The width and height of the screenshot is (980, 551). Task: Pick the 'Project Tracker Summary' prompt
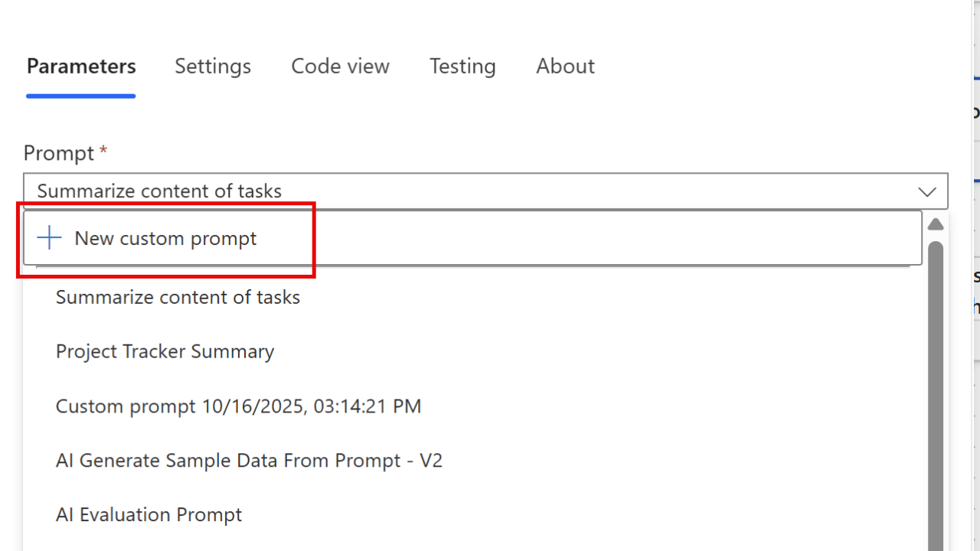pos(165,352)
